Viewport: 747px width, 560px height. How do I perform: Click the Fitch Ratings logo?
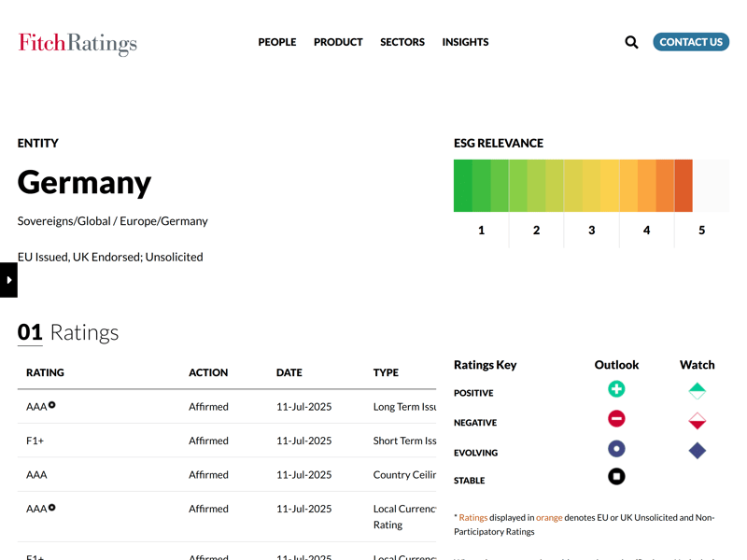(78, 43)
